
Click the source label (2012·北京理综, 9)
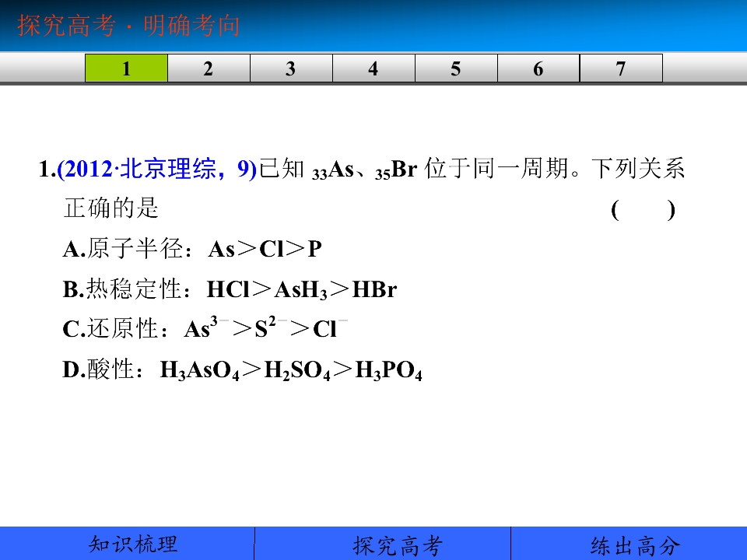pyautogui.click(x=156, y=169)
